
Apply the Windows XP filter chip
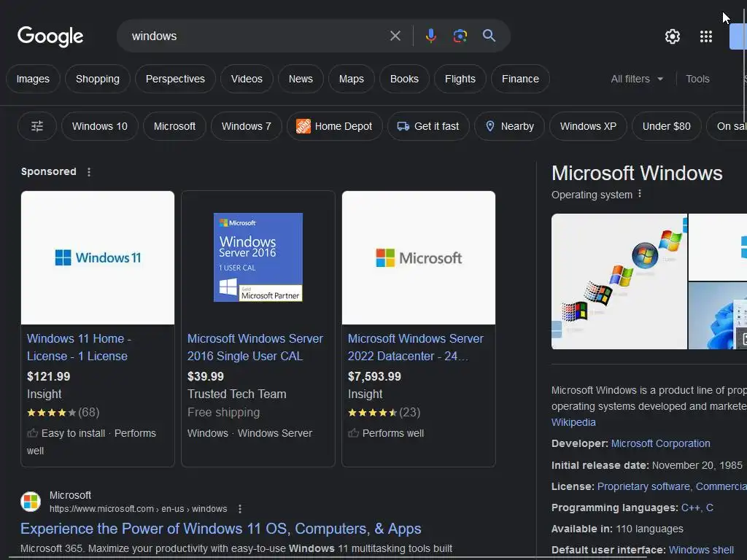(x=589, y=126)
